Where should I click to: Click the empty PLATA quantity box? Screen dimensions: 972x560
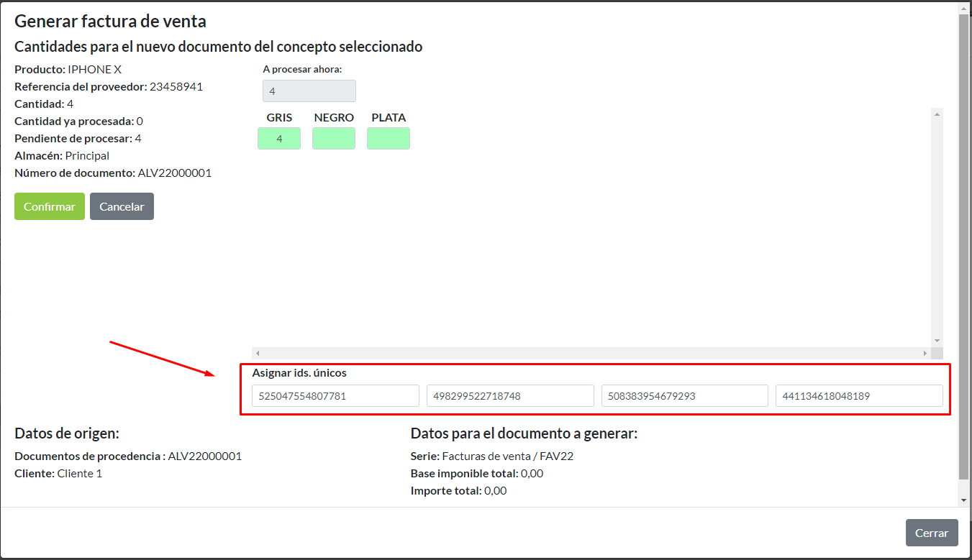coord(389,139)
